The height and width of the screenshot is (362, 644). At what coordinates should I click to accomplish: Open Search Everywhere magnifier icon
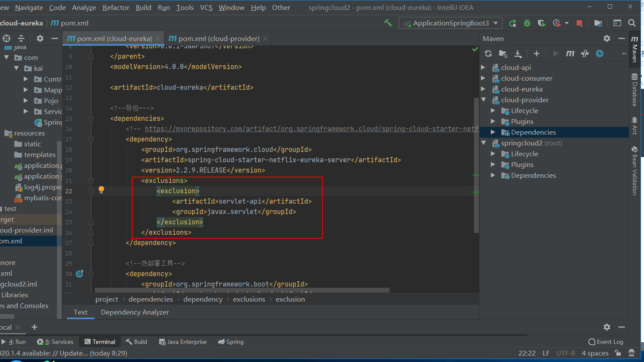(632, 23)
